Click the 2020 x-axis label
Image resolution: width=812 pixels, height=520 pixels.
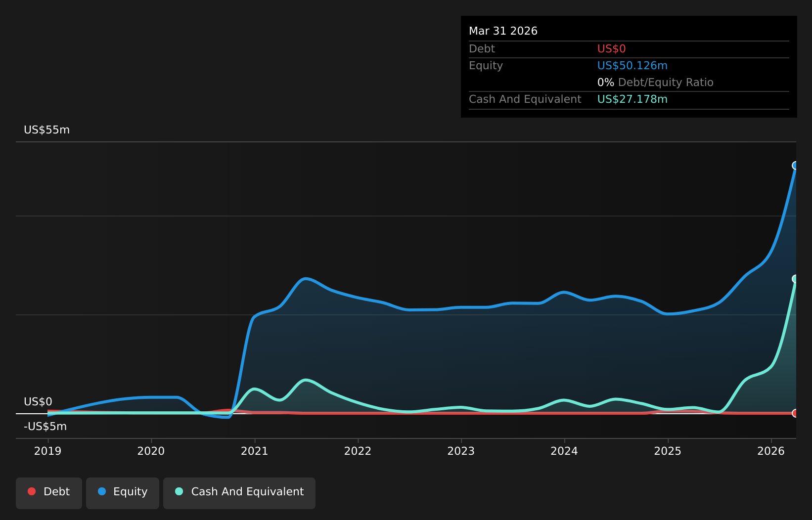click(x=151, y=451)
